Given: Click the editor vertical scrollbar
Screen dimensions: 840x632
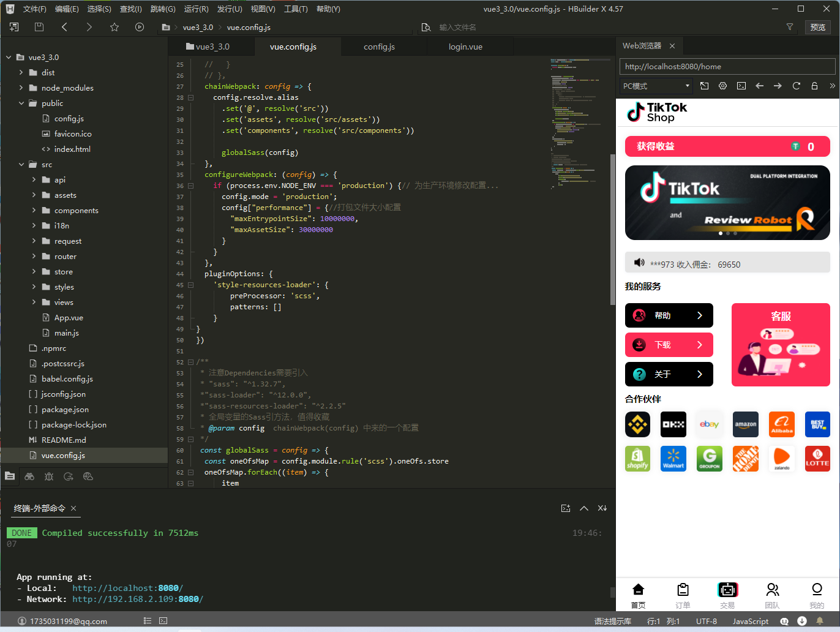Looking at the screenshot, I should click(612, 229).
